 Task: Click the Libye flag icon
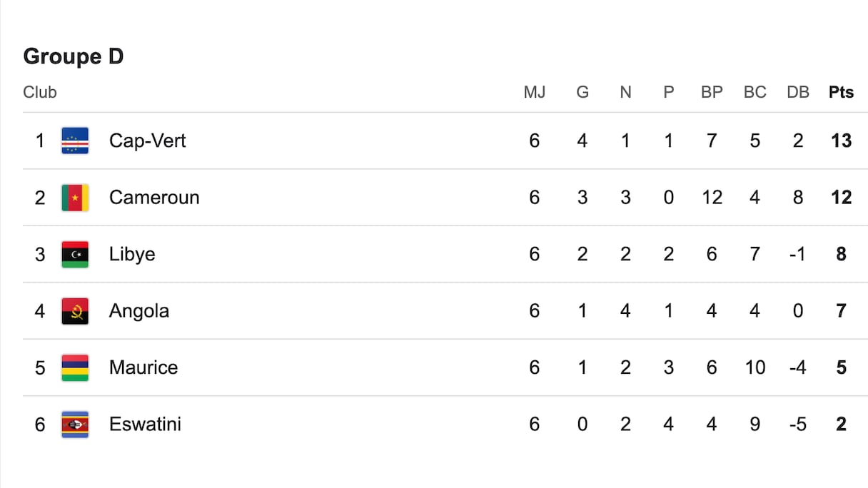point(75,254)
